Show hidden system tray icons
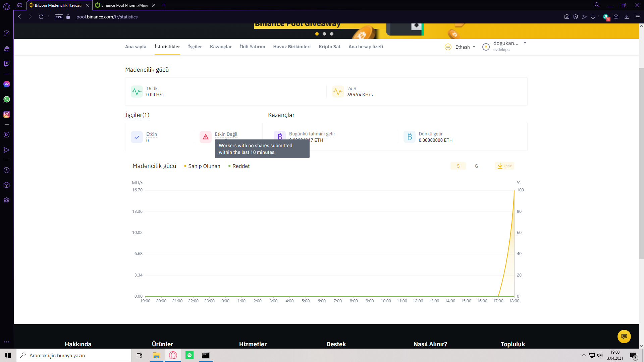Viewport: 644px width, 362px height. click(584, 355)
